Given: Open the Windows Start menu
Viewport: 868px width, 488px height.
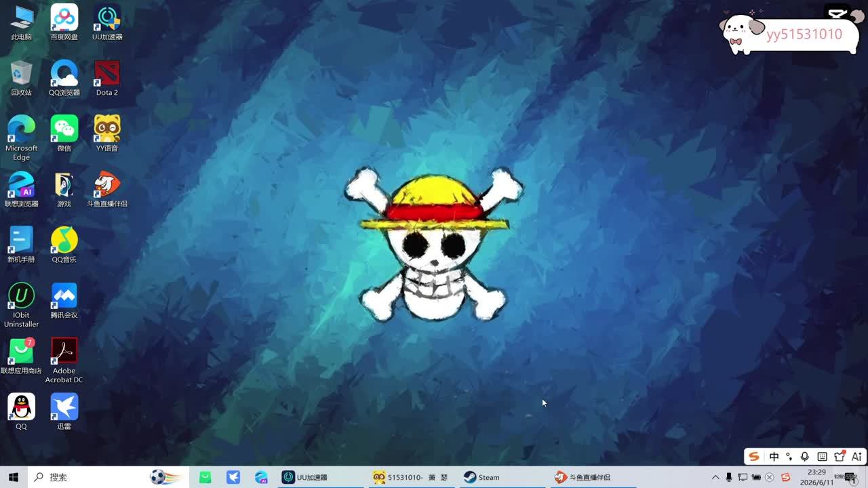Looking at the screenshot, I should point(13,477).
